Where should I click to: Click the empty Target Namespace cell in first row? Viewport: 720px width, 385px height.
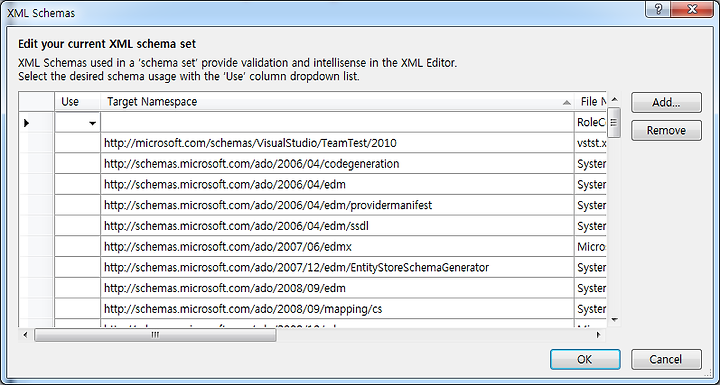338,123
